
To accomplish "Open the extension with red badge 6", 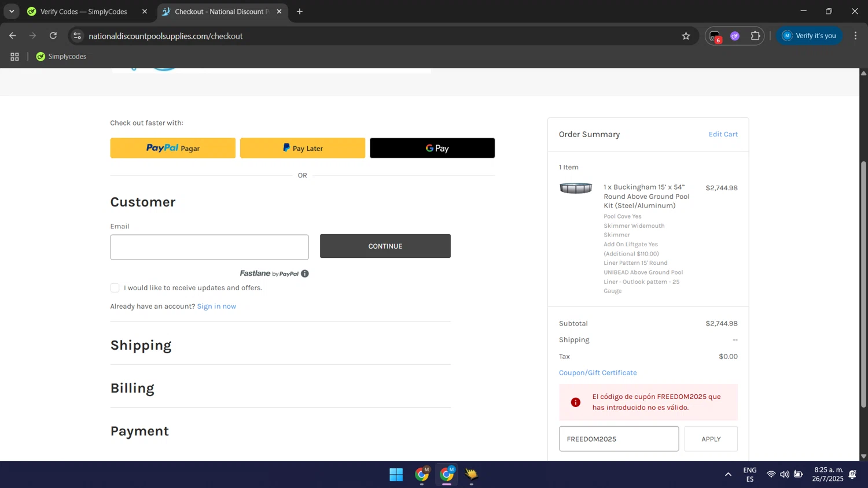I will (715, 36).
